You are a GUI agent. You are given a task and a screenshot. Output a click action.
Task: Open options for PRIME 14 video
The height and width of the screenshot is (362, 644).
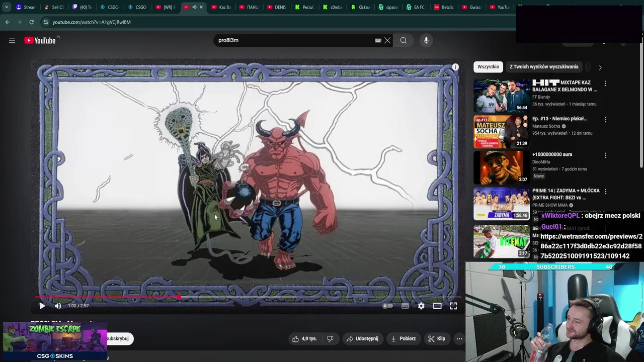[606, 192]
